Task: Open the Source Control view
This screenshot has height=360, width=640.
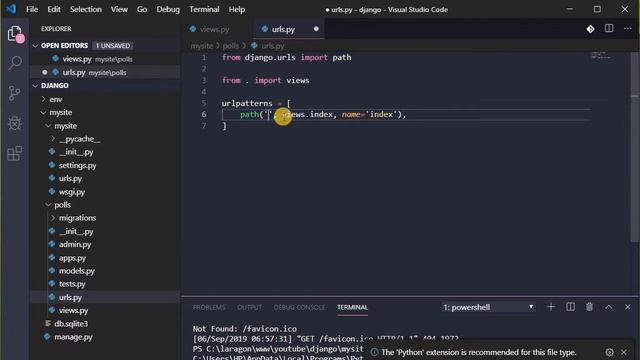Action: coord(15,93)
